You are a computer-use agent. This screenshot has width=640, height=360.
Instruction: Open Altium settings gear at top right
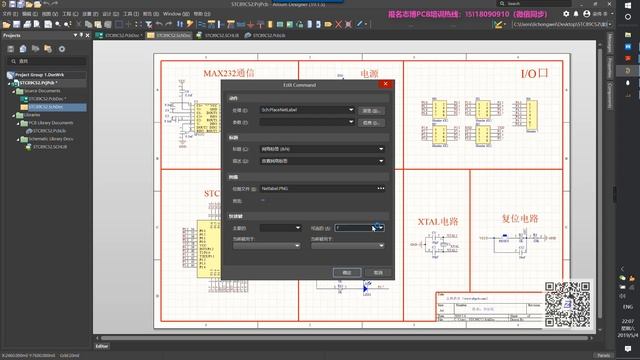point(566,14)
